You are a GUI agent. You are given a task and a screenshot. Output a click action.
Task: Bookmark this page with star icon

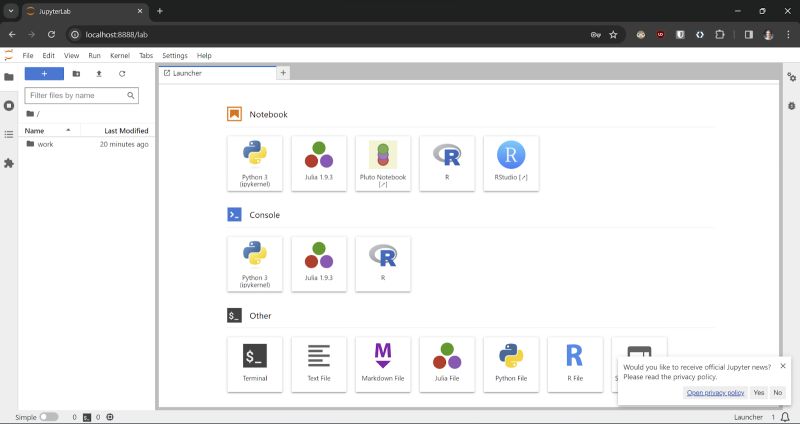point(613,35)
